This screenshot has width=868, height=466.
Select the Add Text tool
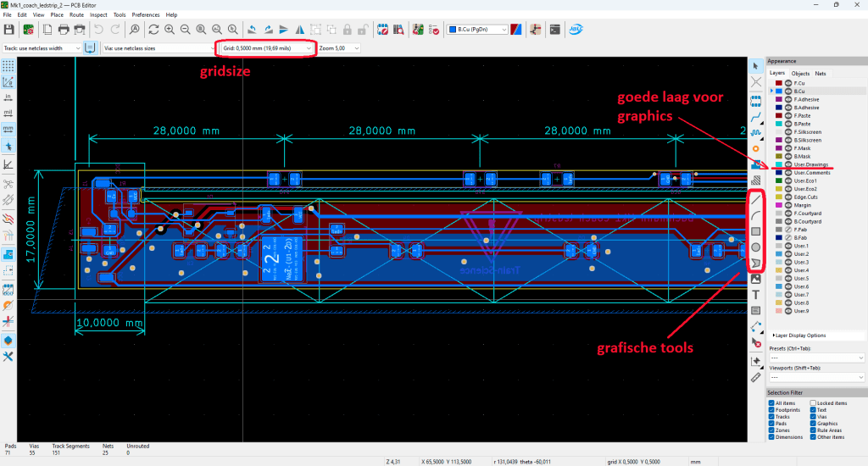pos(755,294)
